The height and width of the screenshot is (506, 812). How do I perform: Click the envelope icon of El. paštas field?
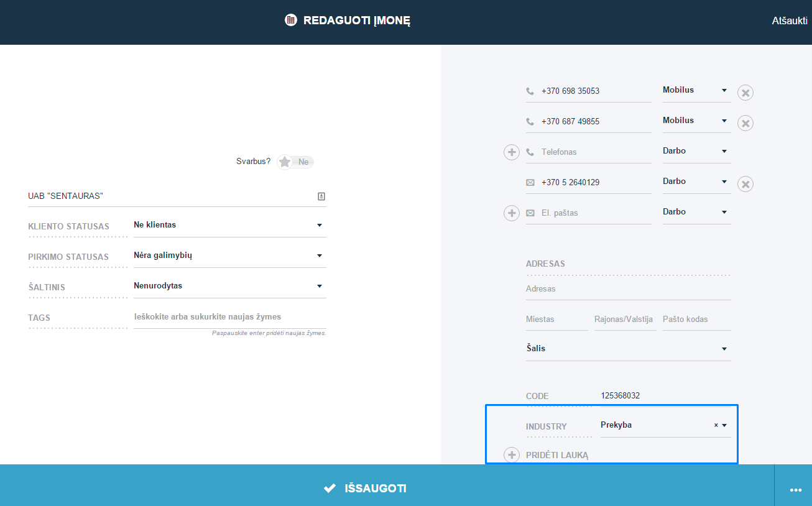point(530,213)
